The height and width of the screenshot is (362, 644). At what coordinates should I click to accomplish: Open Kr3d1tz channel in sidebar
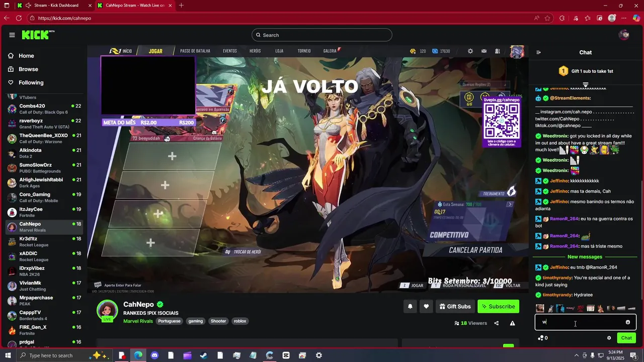coord(43,241)
